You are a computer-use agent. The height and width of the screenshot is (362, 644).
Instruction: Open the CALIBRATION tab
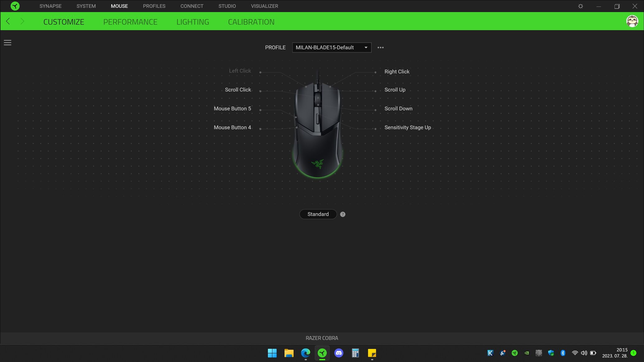(x=251, y=22)
